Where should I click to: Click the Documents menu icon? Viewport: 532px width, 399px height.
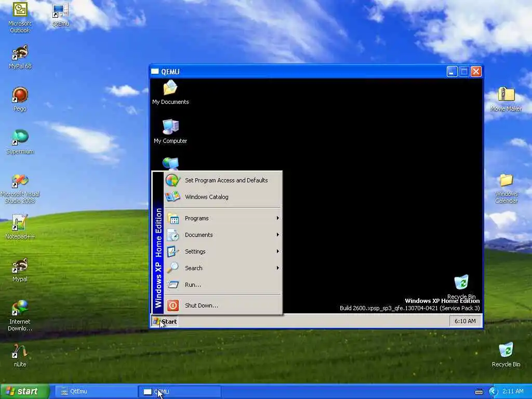173,235
